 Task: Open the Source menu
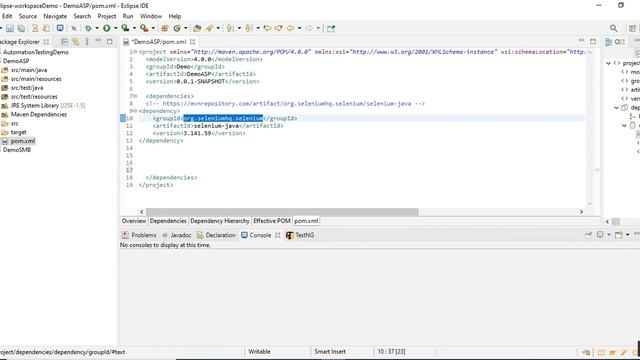(x=28, y=16)
